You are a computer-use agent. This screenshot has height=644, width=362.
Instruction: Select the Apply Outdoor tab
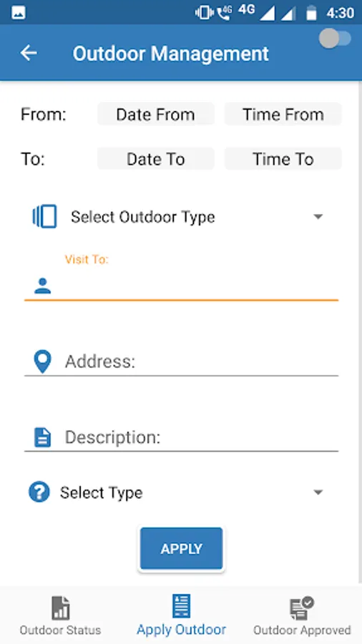182,615
